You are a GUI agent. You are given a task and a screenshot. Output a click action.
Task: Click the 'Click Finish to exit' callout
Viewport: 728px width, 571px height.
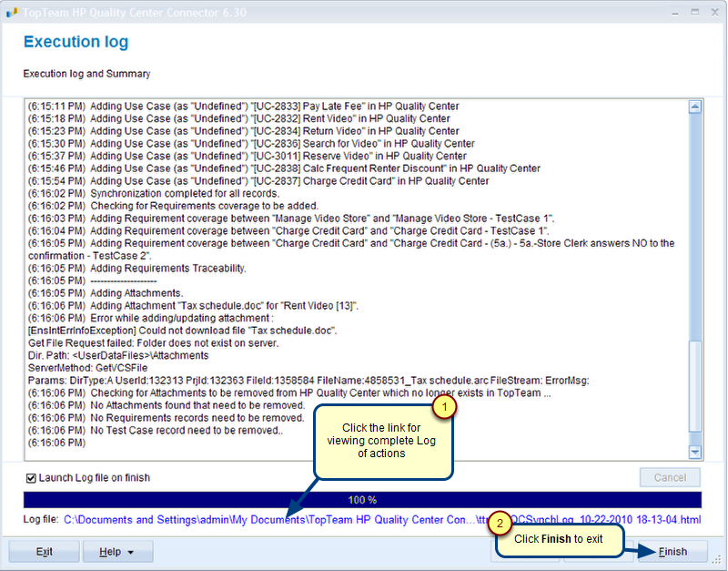click(559, 539)
